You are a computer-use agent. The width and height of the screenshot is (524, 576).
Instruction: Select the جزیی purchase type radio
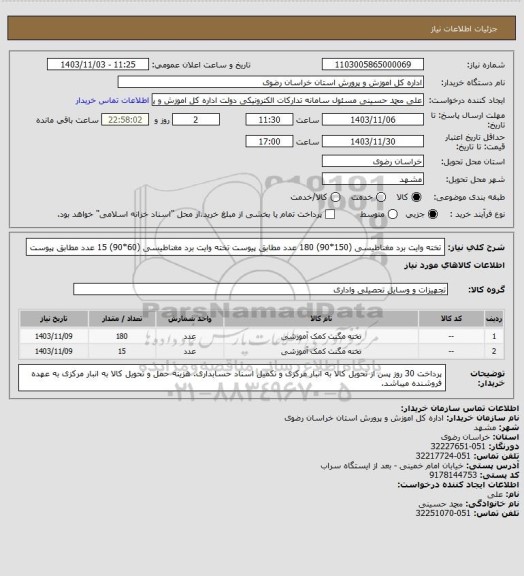pyautogui.click(x=433, y=214)
